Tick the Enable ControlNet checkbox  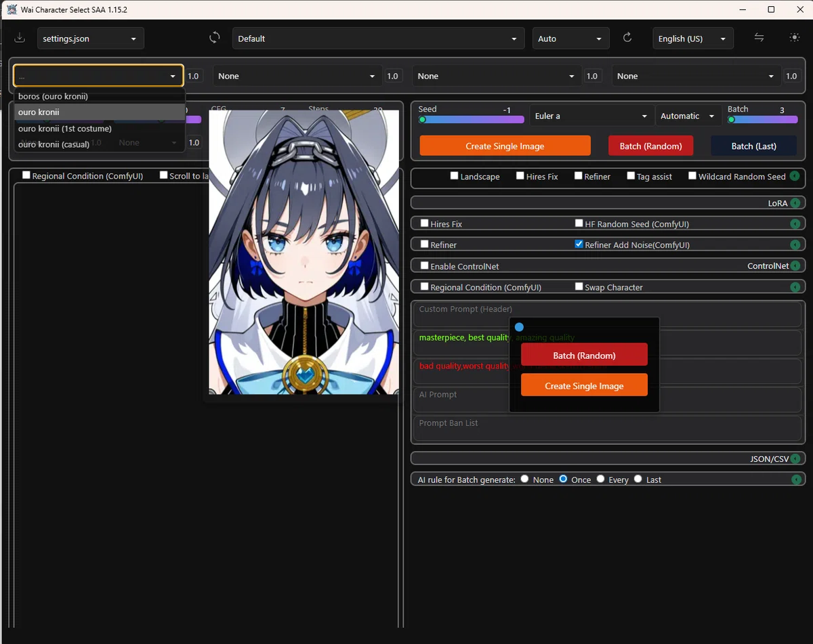(x=425, y=265)
